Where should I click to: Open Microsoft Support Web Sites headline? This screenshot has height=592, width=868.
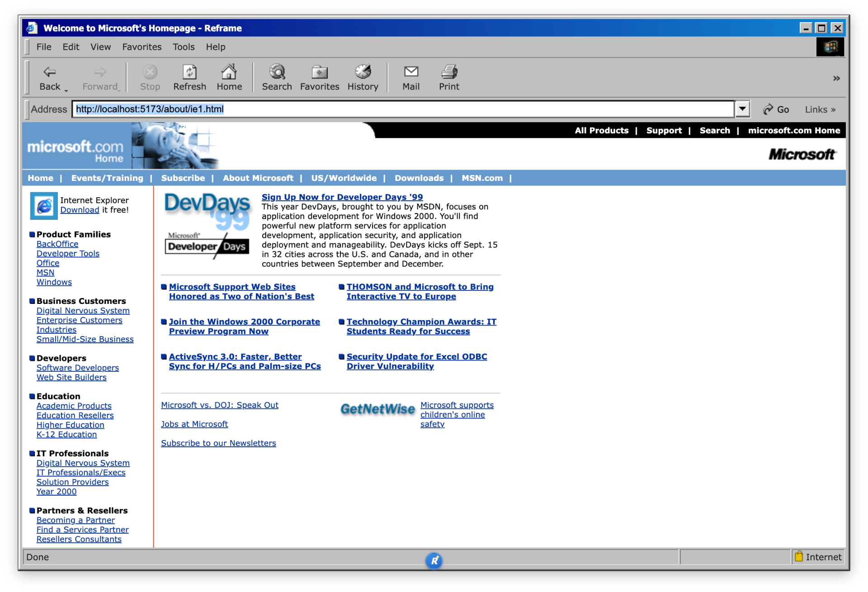[x=241, y=292]
